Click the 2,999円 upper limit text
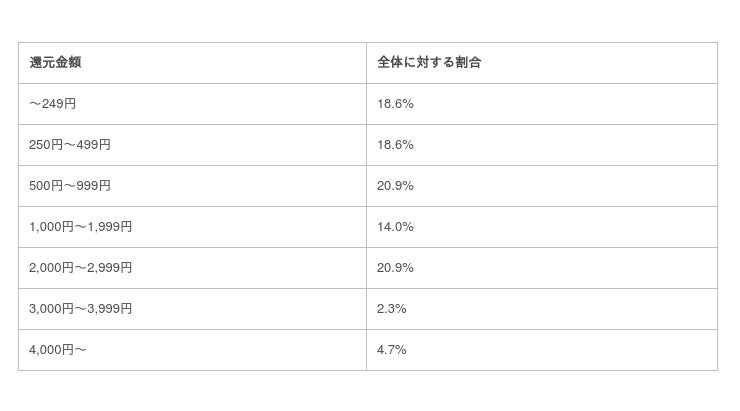The image size is (740, 411). click(110, 268)
